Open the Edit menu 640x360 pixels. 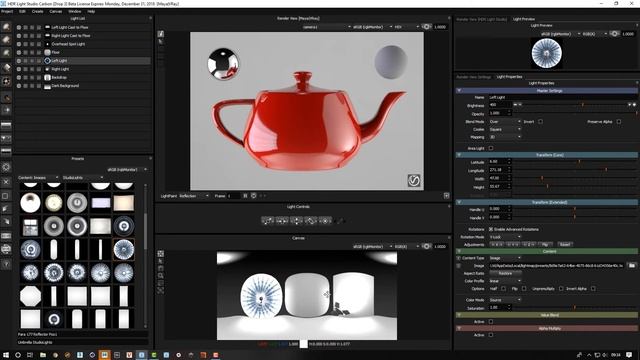[22, 11]
